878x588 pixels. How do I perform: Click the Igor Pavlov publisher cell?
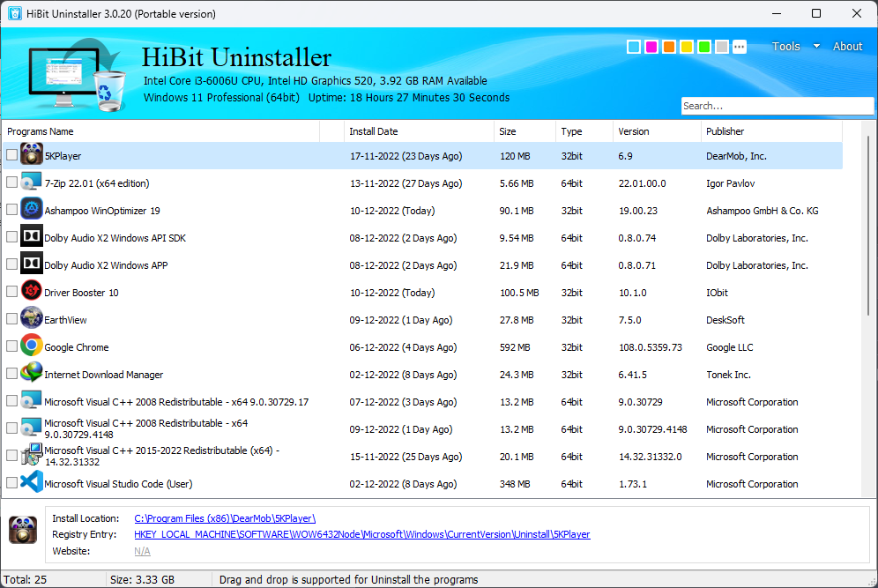coord(730,183)
